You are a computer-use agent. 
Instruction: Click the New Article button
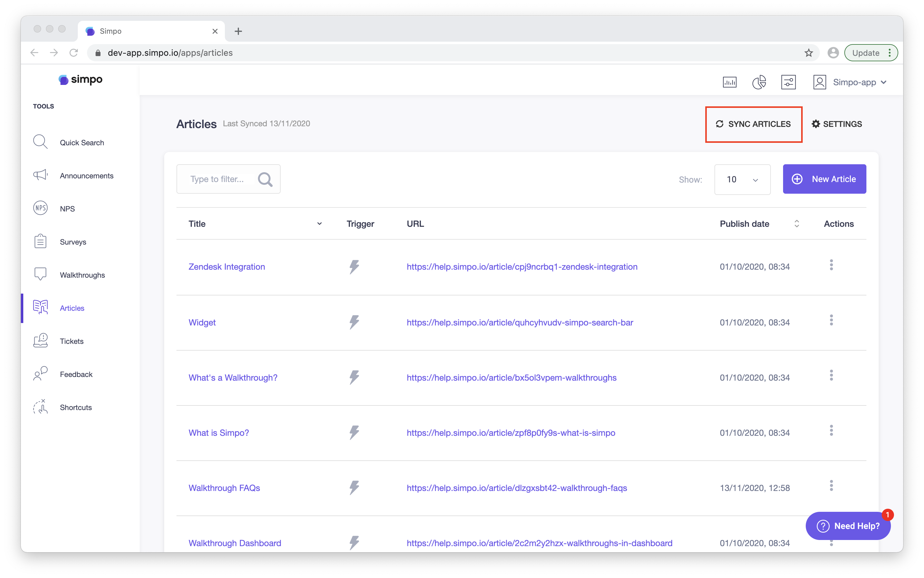pyautogui.click(x=824, y=179)
